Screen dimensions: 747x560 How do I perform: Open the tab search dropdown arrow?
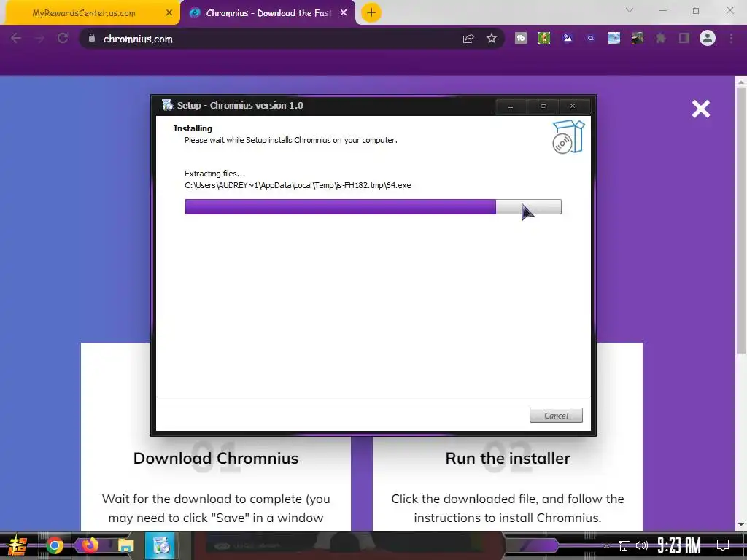[630, 10]
